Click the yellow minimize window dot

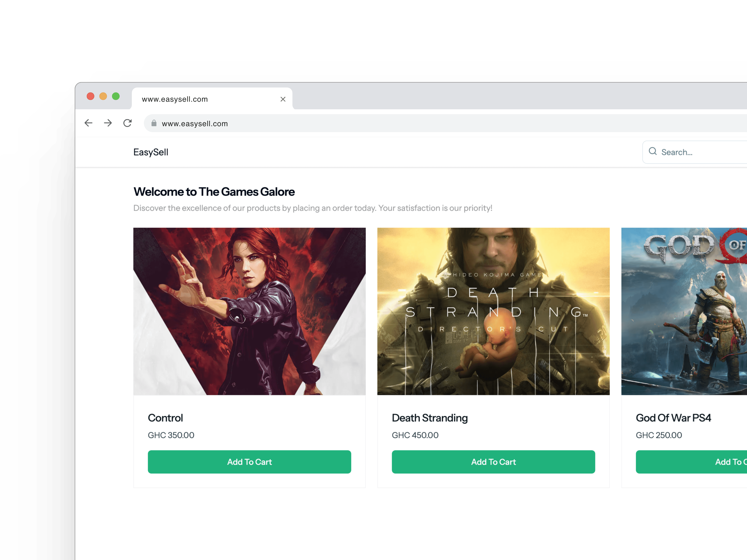tap(103, 96)
